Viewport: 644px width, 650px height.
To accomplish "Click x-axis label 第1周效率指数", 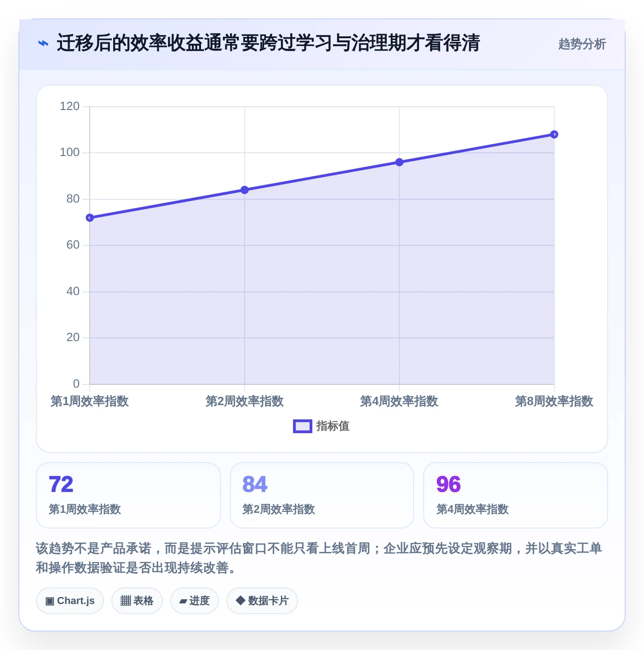I will coord(90,401).
